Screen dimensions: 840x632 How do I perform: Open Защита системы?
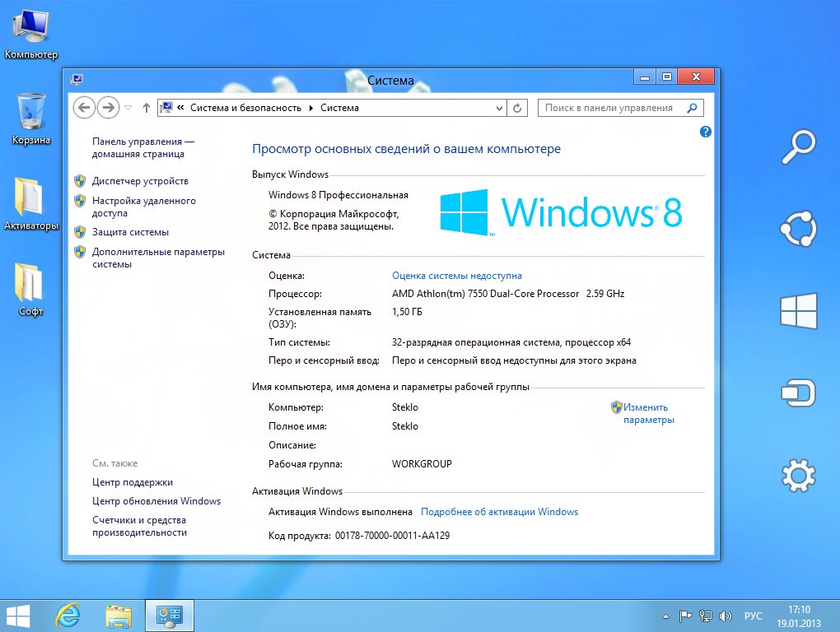coord(130,232)
